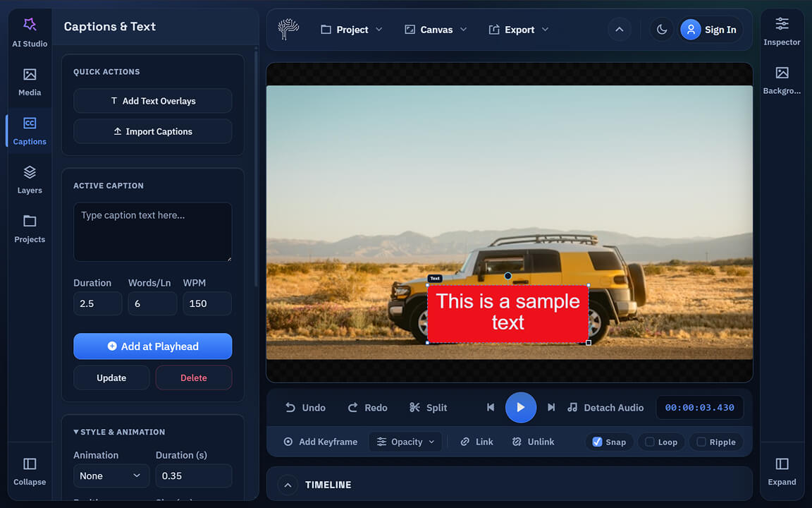
Task: Open the Animation dropdown set to None
Action: [111, 476]
